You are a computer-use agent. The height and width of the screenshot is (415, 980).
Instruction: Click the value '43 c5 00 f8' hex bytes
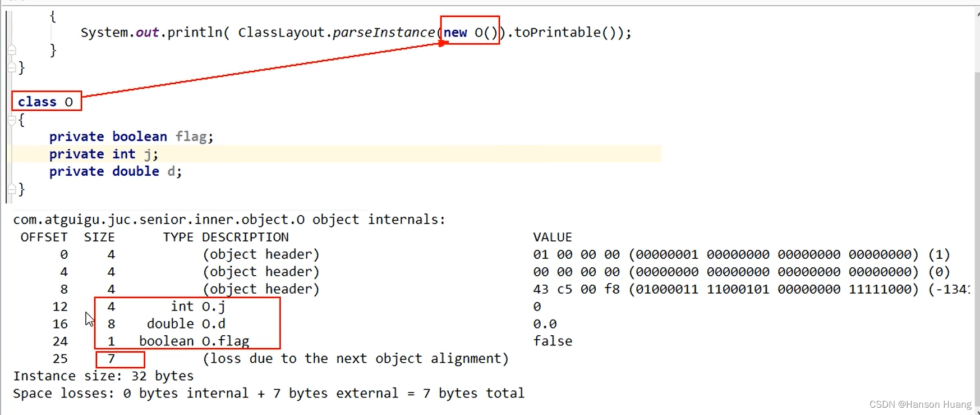click(576, 289)
